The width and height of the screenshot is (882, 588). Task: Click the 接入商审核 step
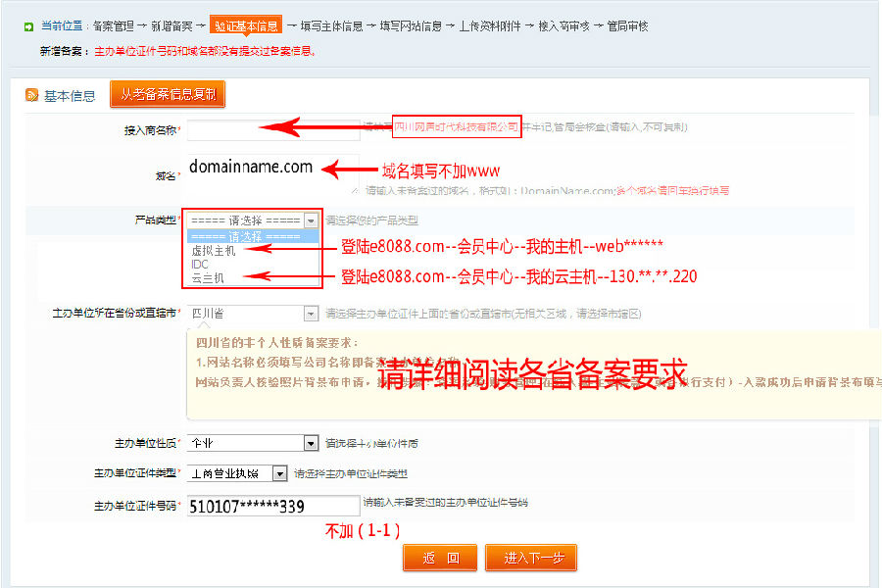(x=563, y=26)
